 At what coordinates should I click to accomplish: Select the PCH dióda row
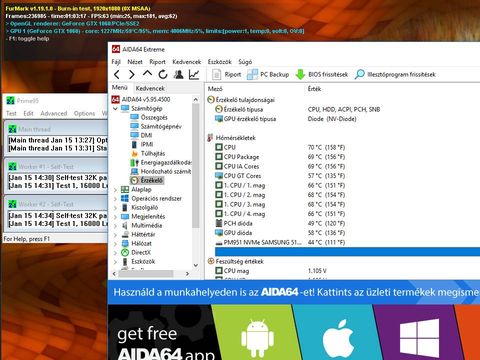click(347, 223)
